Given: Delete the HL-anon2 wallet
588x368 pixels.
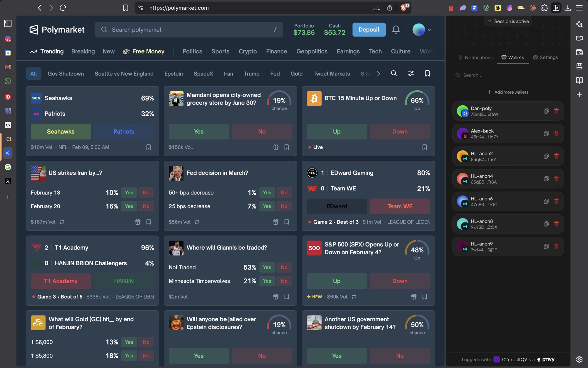Looking at the screenshot, I should click(x=556, y=156).
